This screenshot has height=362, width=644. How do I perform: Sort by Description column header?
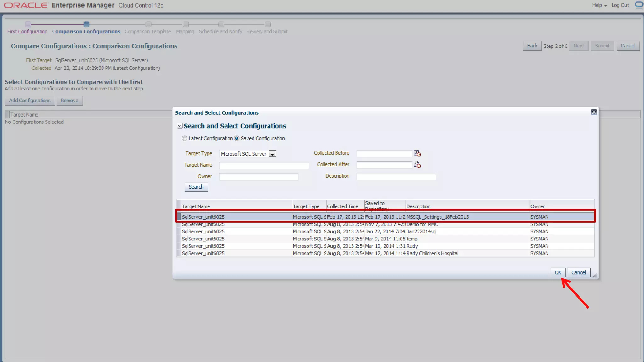[468, 206]
